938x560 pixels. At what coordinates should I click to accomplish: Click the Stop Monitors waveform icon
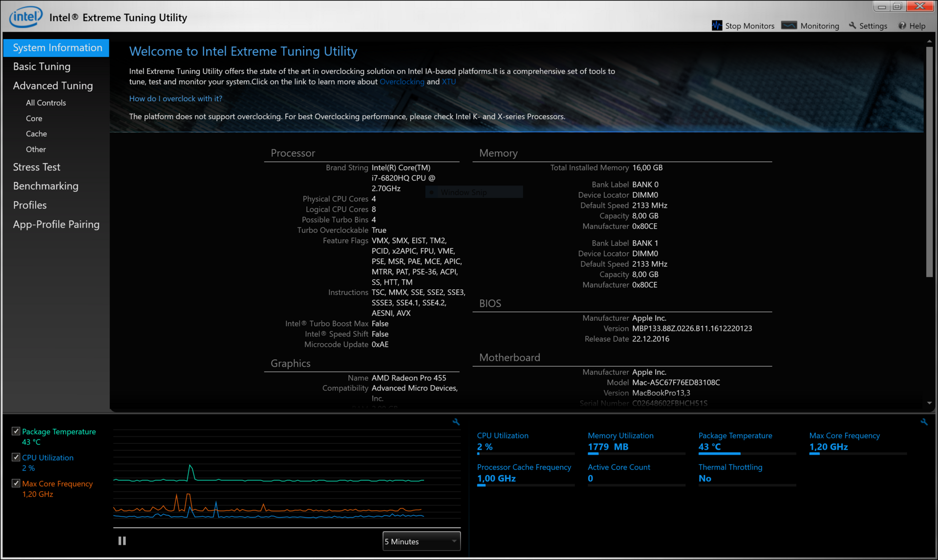[x=717, y=25]
